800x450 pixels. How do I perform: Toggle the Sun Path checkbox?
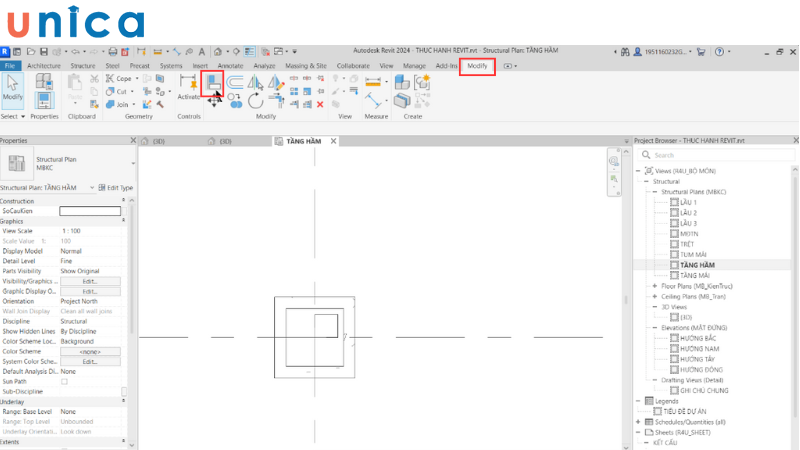65,381
